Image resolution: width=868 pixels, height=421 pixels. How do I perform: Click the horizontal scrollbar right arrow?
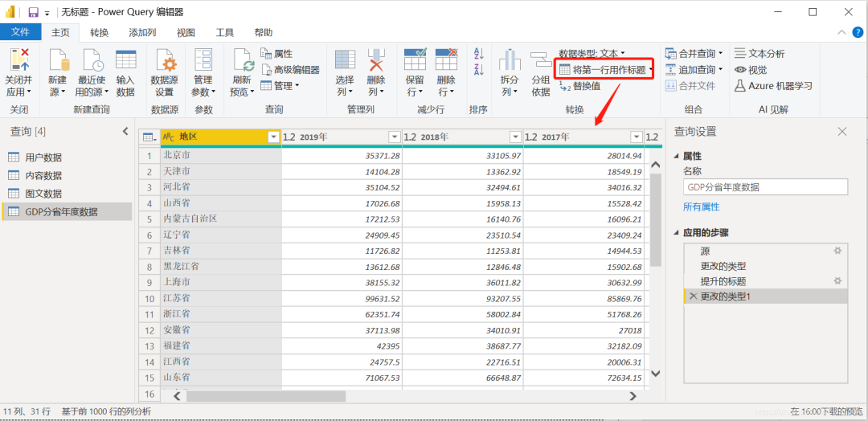tap(633, 396)
